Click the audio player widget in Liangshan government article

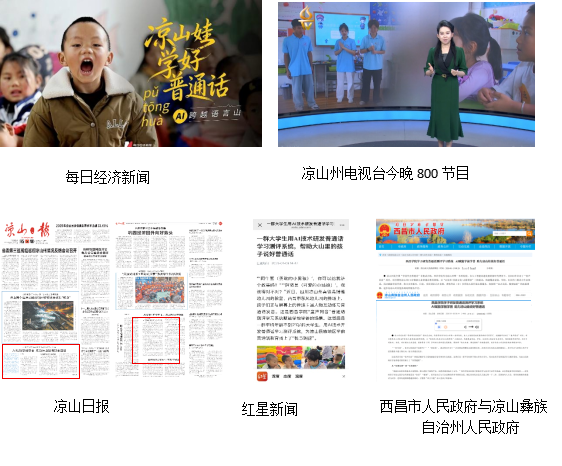click(458, 325)
